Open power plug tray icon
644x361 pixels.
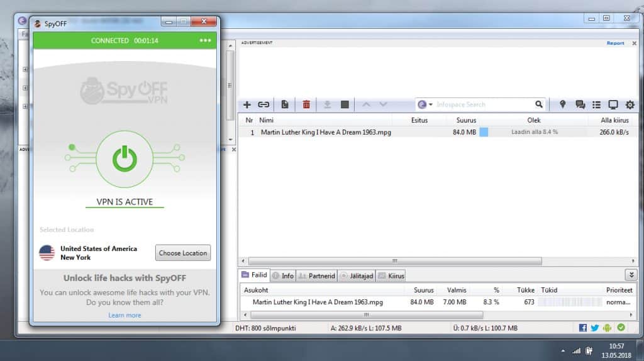pyautogui.click(x=589, y=351)
